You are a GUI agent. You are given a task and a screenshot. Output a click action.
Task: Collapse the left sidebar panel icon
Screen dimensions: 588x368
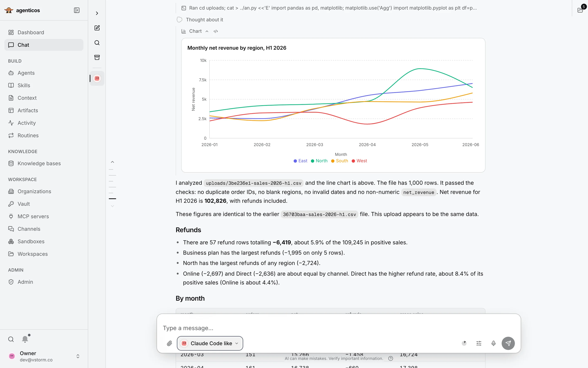click(77, 10)
